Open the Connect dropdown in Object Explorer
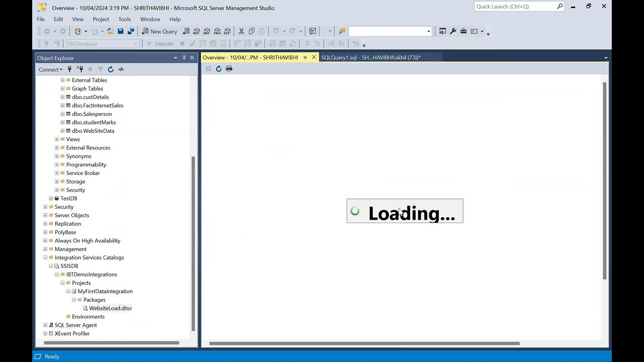 point(50,69)
